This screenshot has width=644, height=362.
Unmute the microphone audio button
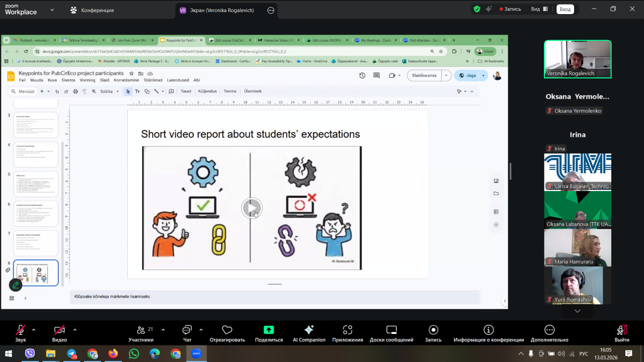(20, 330)
